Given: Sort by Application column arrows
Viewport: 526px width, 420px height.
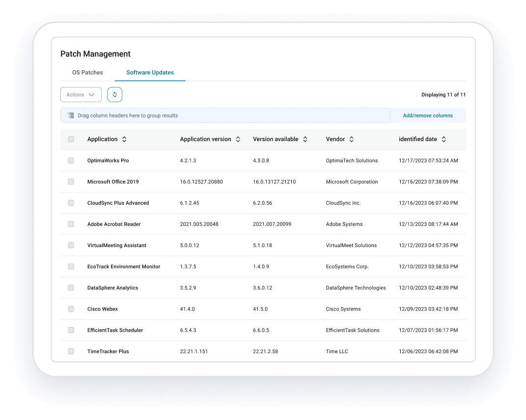Looking at the screenshot, I should 124,140.
